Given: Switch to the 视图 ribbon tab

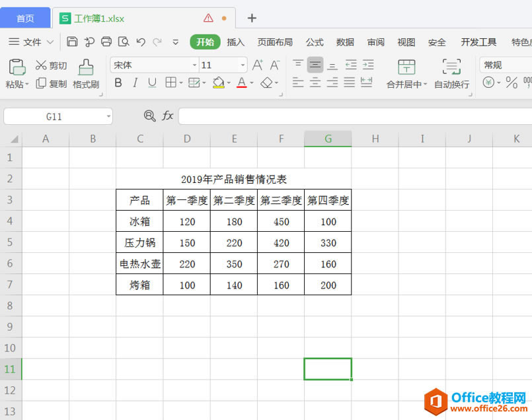Looking at the screenshot, I should [406, 42].
